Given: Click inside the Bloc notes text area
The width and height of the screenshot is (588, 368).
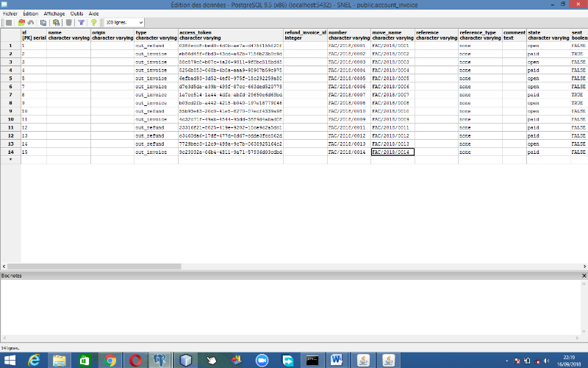Looking at the screenshot, I should (x=290, y=307).
